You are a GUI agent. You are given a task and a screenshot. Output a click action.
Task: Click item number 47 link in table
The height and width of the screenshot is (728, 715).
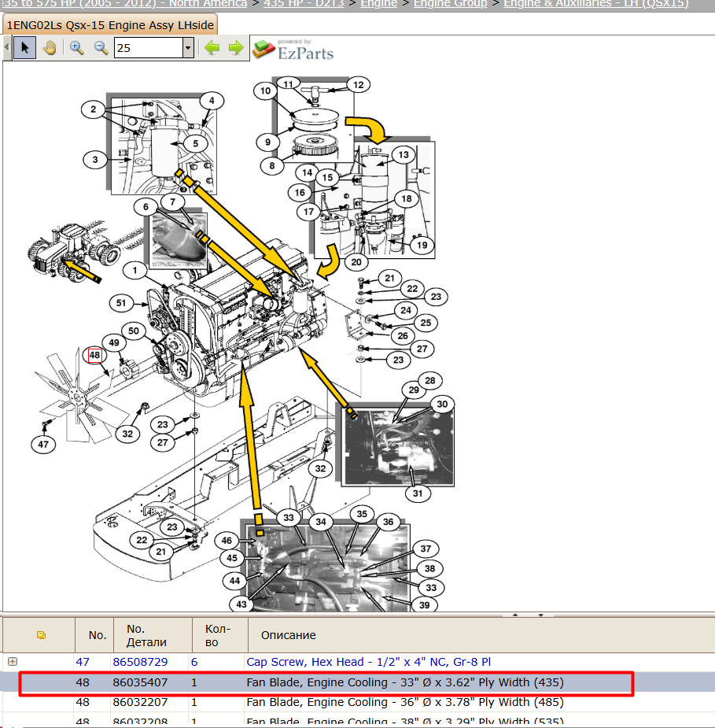pyautogui.click(x=83, y=662)
